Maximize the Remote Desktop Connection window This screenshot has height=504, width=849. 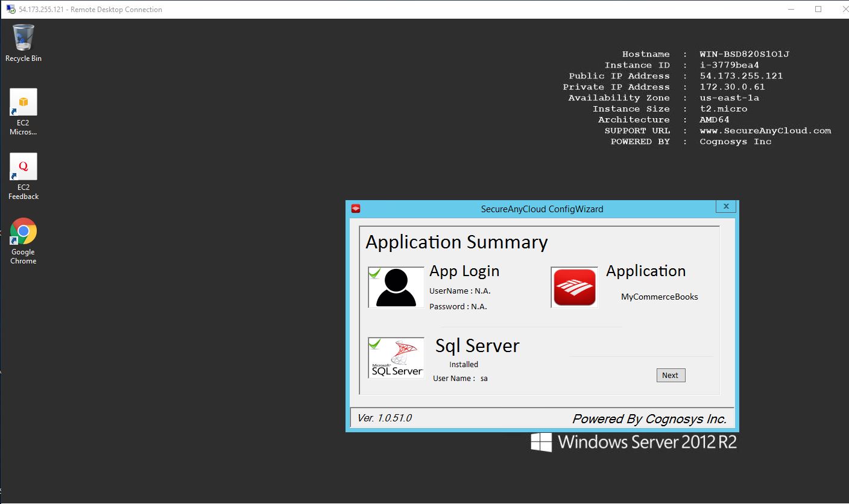(x=818, y=9)
